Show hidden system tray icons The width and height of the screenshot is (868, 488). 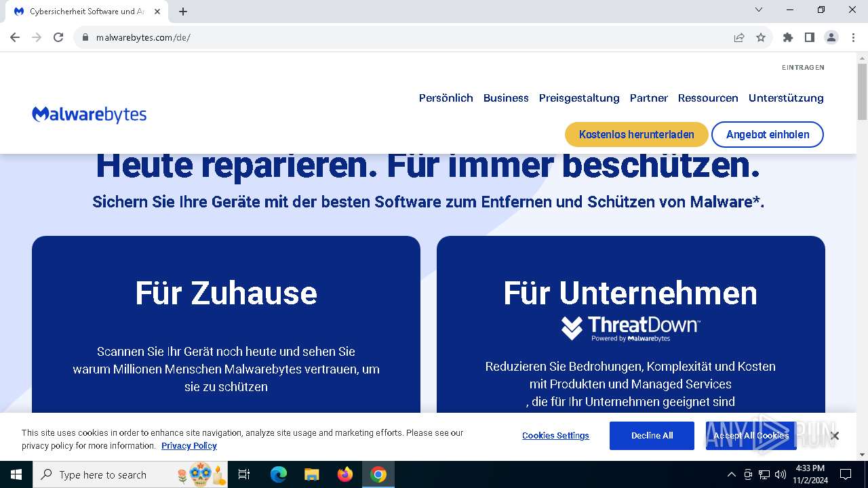(731, 474)
